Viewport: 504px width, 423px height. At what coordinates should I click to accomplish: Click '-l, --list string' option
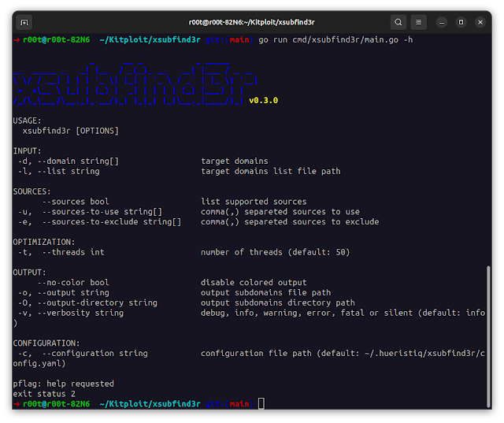tap(59, 171)
